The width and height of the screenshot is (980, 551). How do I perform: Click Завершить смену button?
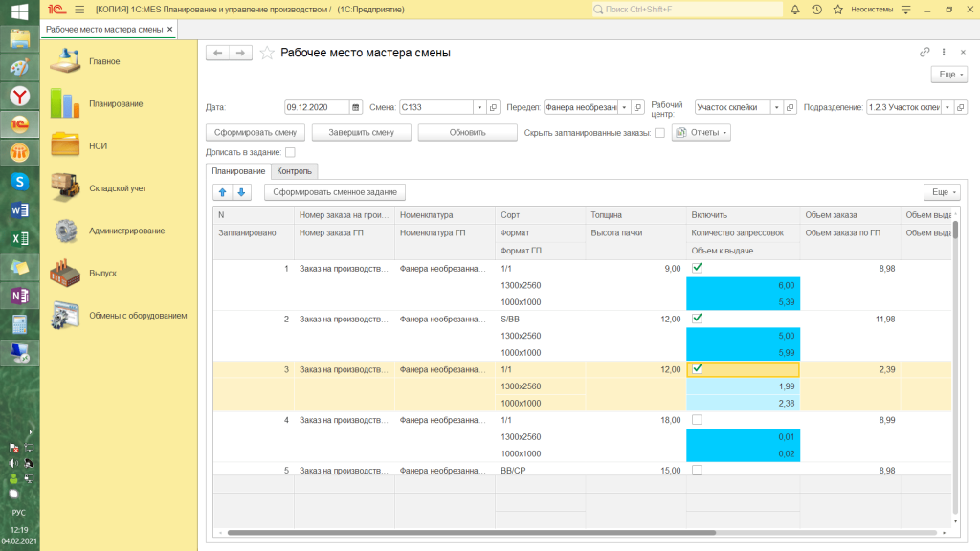(361, 132)
